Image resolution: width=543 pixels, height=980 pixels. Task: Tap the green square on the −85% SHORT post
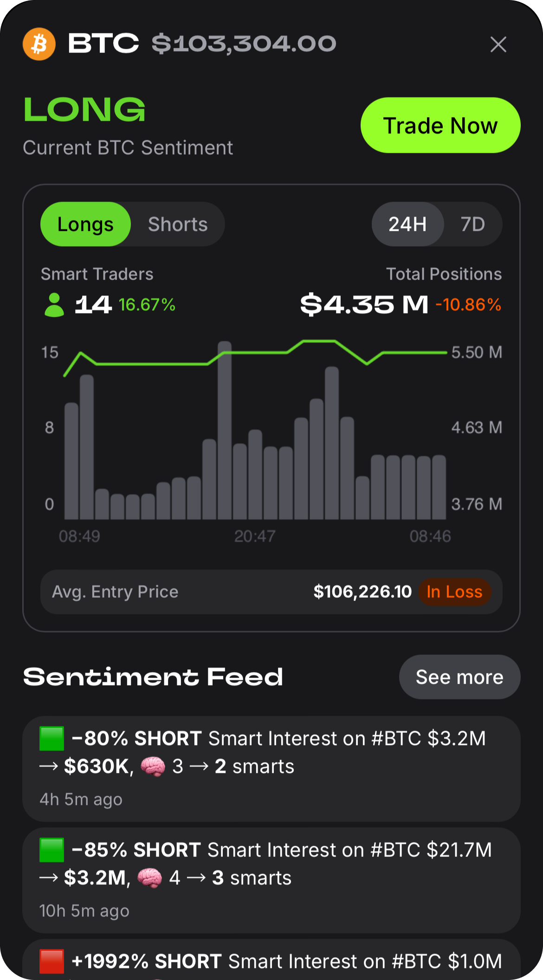click(52, 850)
